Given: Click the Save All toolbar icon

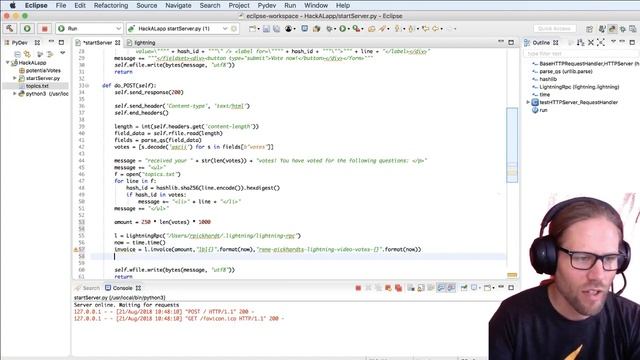Looking at the screenshot, I should 277,29.
